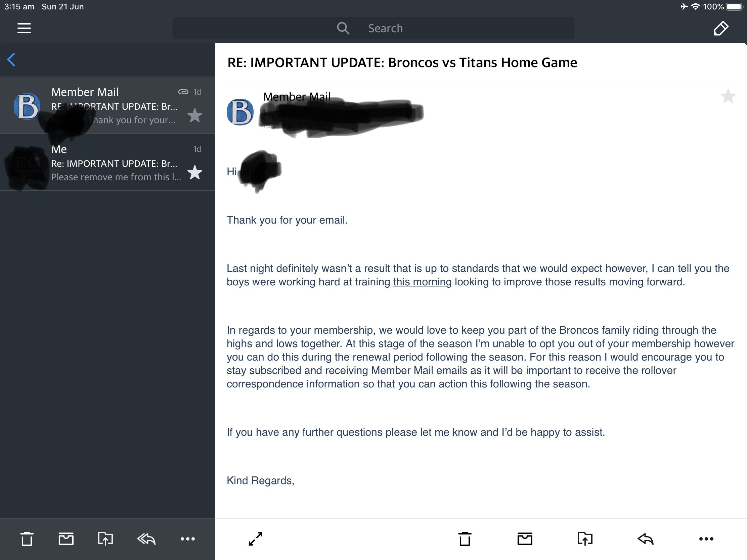Reply to the Member Mail message
This screenshot has height=560, width=747.
point(646,539)
